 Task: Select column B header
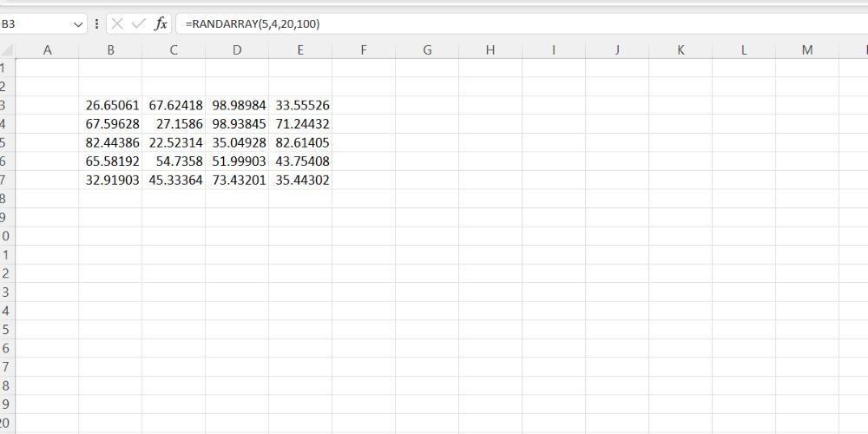111,50
